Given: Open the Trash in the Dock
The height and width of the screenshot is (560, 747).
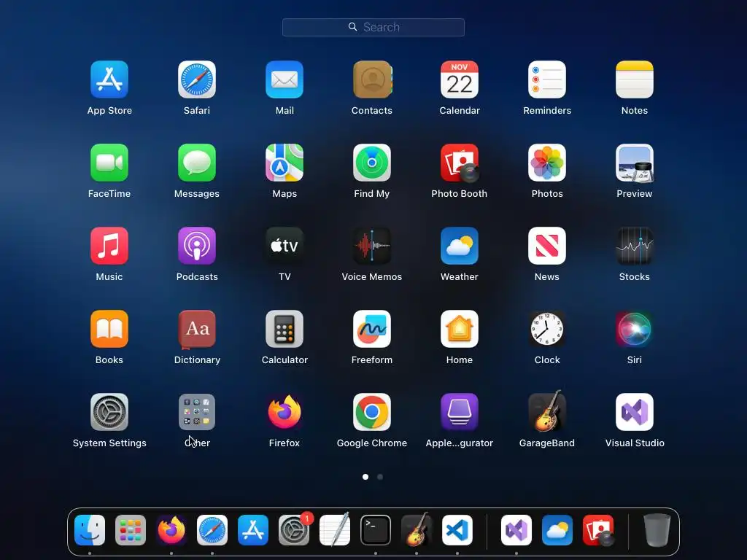Looking at the screenshot, I should tap(657, 530).
